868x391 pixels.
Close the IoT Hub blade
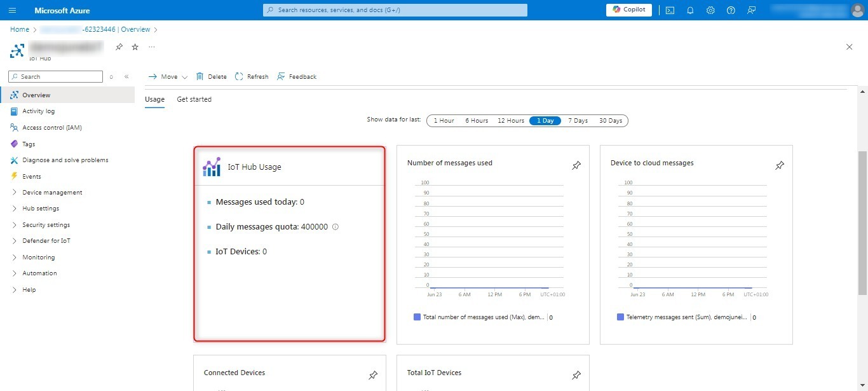[850, 47]
